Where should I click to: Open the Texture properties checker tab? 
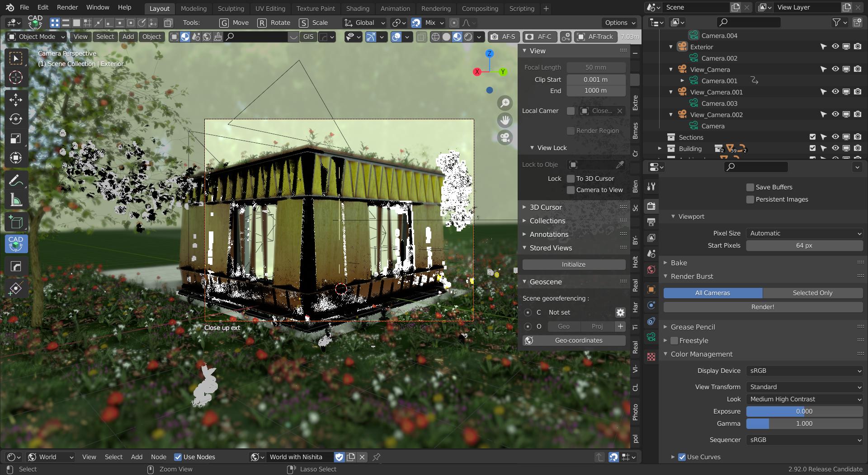(651, 357)
